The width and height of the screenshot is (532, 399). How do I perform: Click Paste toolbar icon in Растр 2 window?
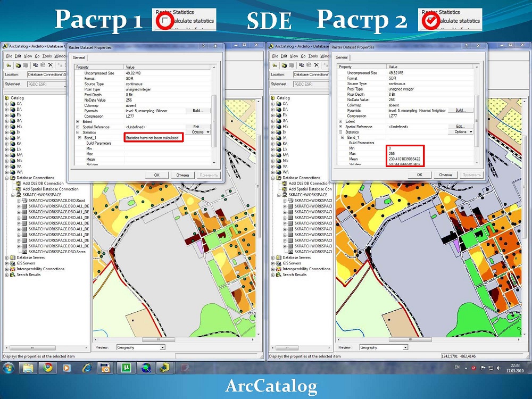point(309,65)
